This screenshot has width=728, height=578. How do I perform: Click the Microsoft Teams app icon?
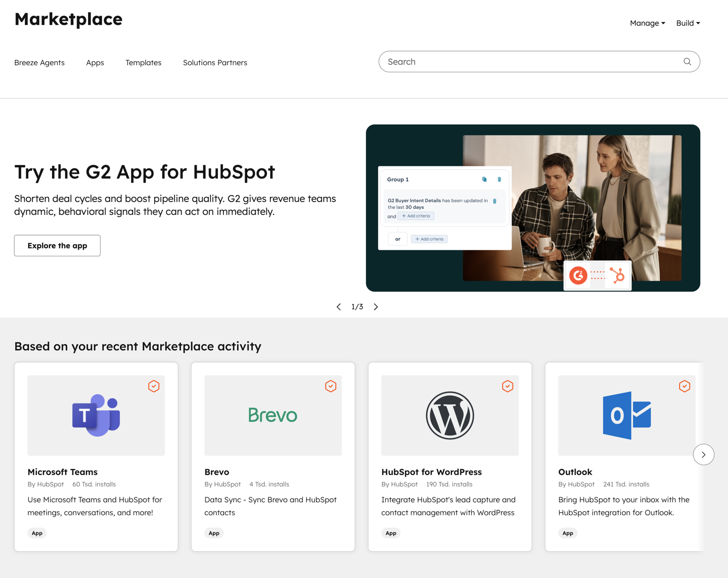96,415
